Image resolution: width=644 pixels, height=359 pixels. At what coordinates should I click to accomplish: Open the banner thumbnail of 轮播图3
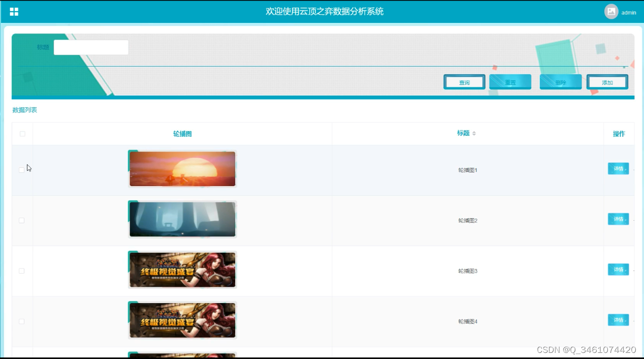182,270
